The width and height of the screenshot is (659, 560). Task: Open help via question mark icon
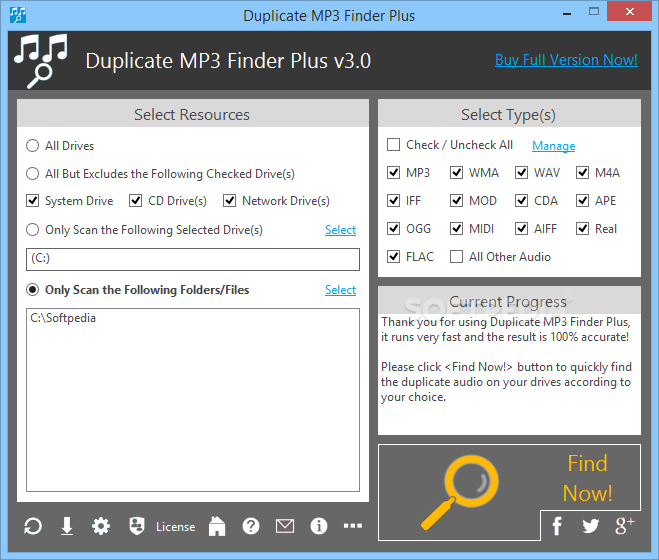(x=251, y=526)
